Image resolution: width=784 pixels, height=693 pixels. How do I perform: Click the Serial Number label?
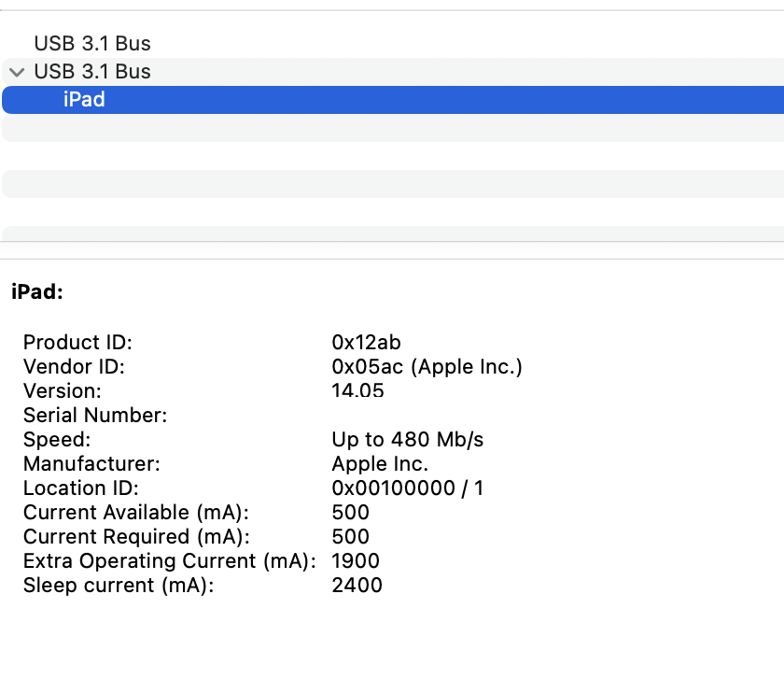[x=95, y=416]
